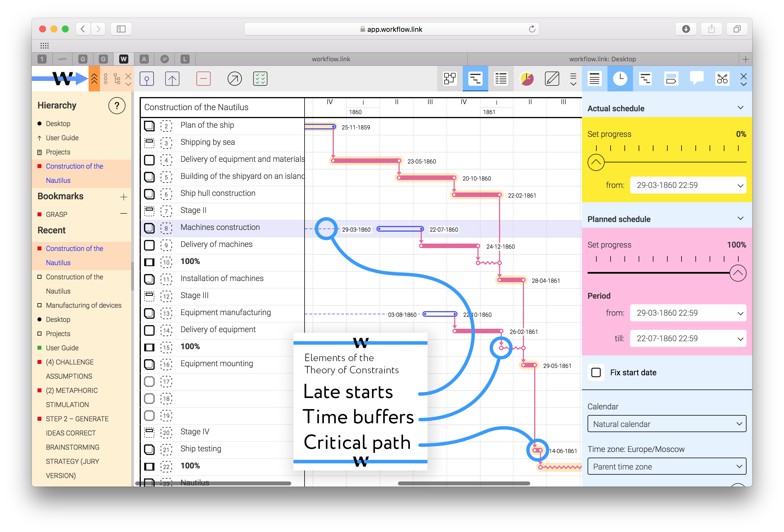This screenshot has width=784, height=532.
Task: Select the edit pencil tool
Action: point(552,79)
